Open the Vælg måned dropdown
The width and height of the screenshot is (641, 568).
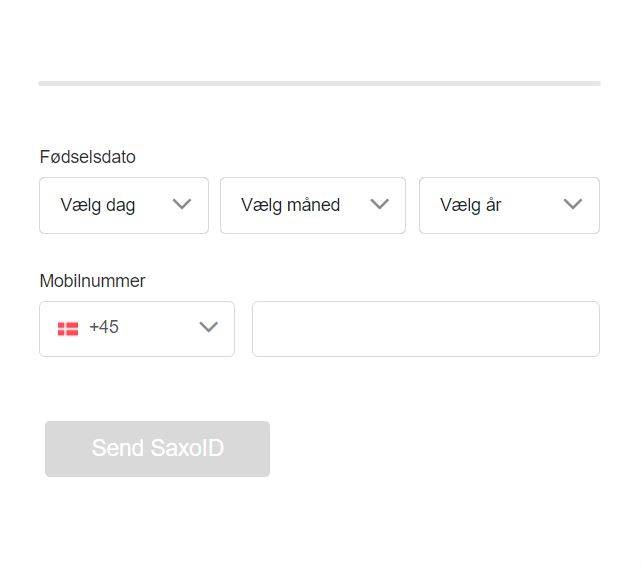click(x=313, y=206)
